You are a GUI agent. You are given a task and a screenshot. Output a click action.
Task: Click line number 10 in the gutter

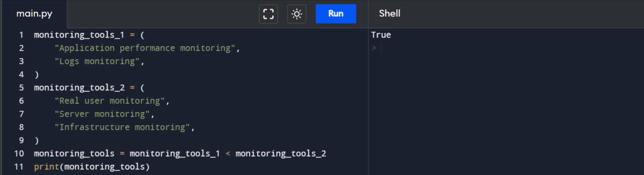pos(19,153)
